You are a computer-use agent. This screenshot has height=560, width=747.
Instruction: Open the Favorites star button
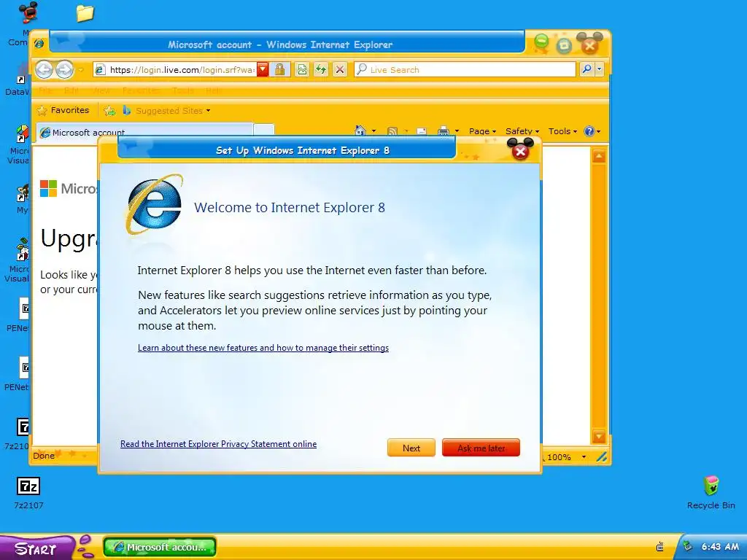63,111
